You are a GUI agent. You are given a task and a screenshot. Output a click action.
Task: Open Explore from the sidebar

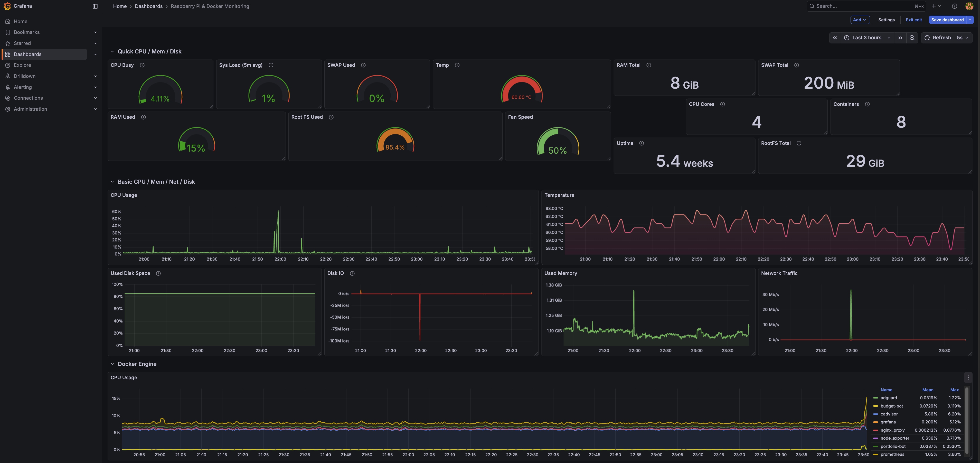(22, 65)
